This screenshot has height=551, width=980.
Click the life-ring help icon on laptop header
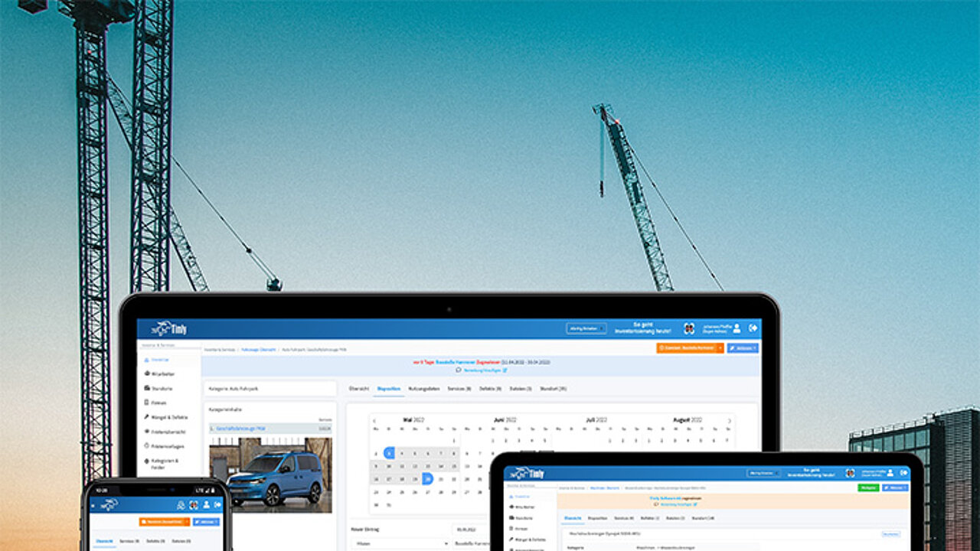[689, 328]
